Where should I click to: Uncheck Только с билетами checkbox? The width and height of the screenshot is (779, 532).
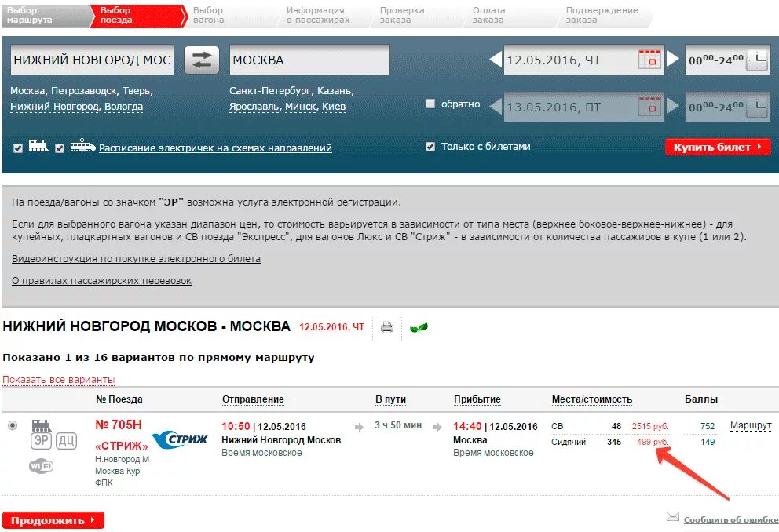pos(430,147)
